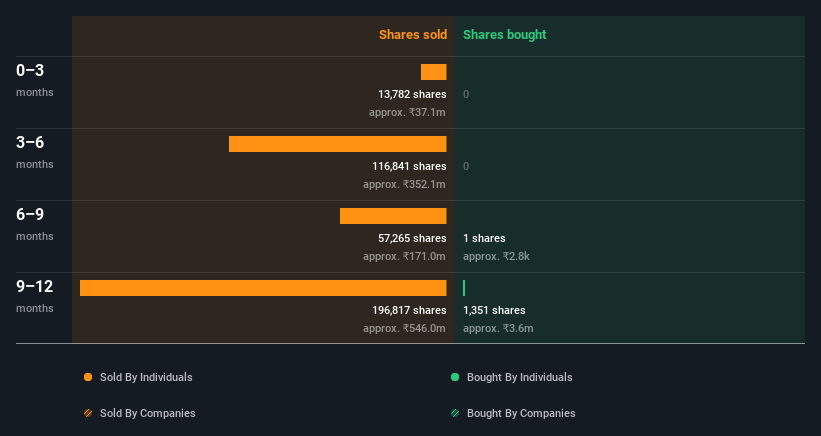This screenshot has height=436, width=821.
Task: Click the approx. ₹546.0m value
Action: tap(404, 329)
